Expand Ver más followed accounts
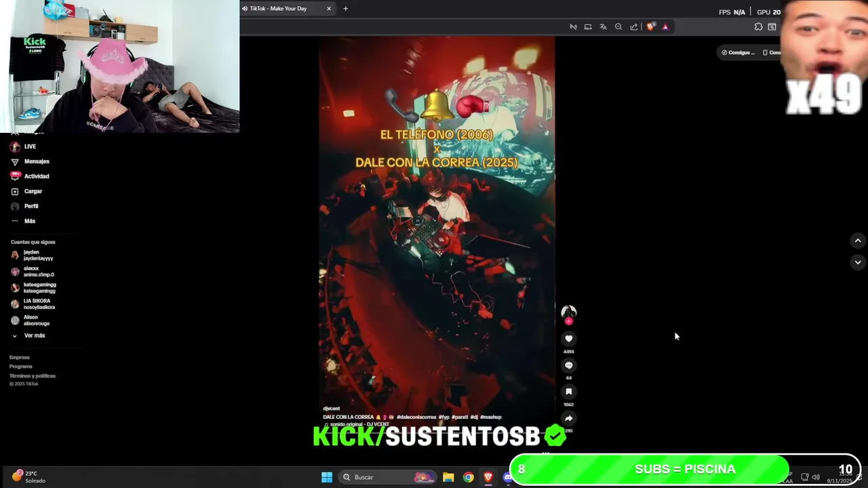Image resolution: width=868 pixels, height=488 pixels. tap(28, 335)
